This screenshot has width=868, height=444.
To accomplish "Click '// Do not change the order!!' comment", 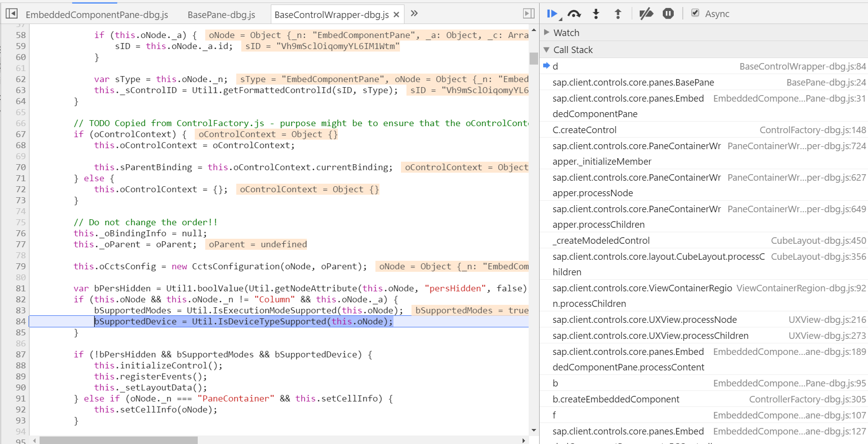I will (145, 222).
